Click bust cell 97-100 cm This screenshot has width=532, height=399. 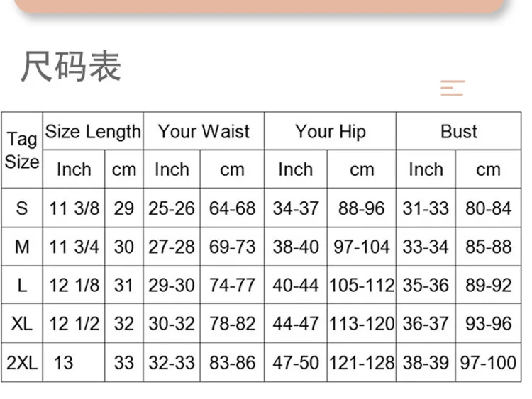click(488, 362)
